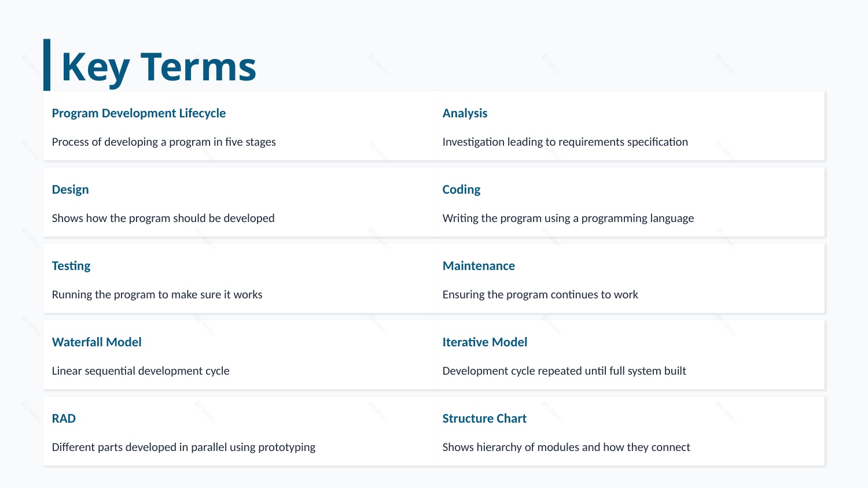Viewport: 868px width, 488px height.
Task: Click the Structure Chart heading
Action: [484, 419]
